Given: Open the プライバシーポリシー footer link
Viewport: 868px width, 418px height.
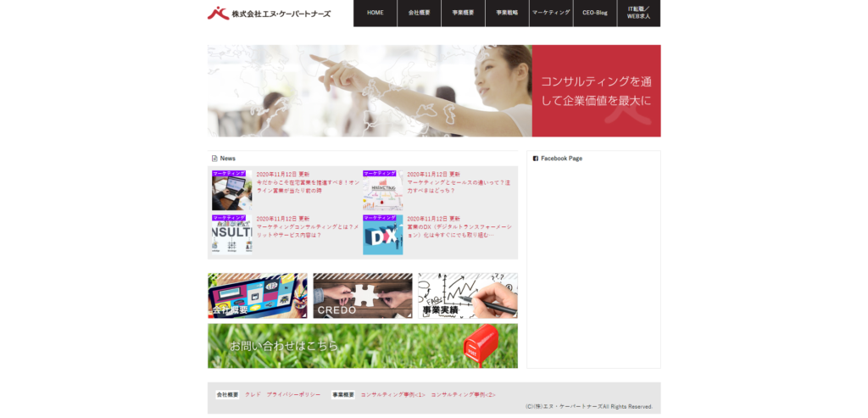Looking at the screenshot, I should [293, 395].
